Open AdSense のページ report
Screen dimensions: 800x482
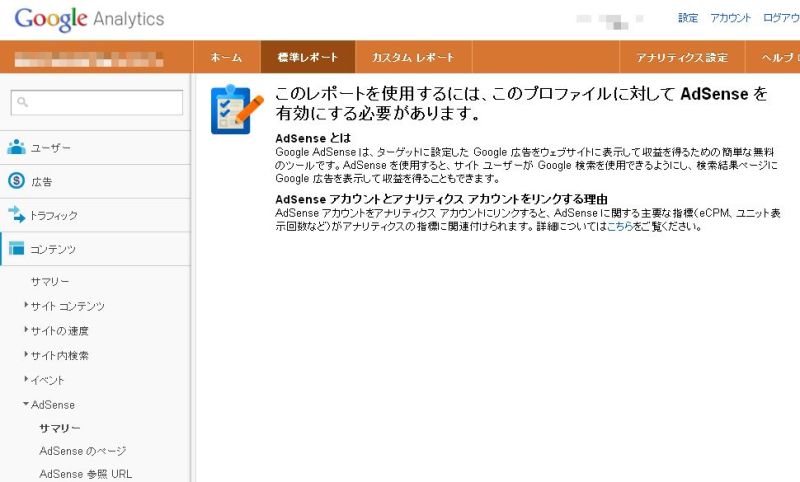click(83, 451)
